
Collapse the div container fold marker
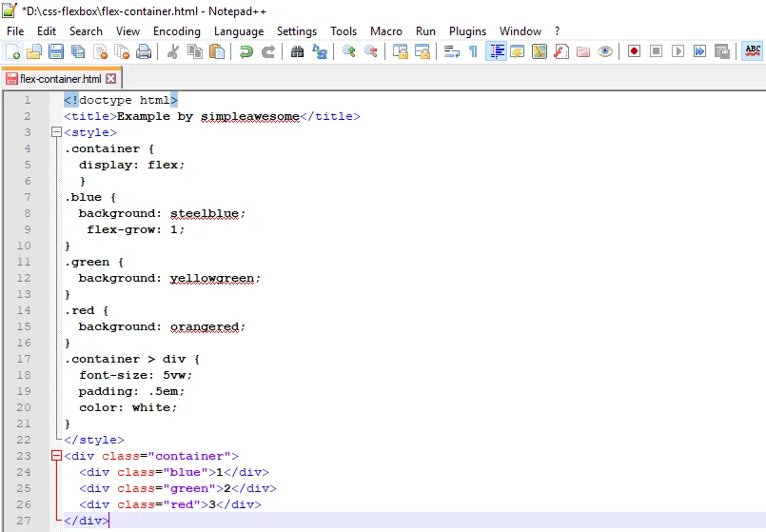[56, 456]
